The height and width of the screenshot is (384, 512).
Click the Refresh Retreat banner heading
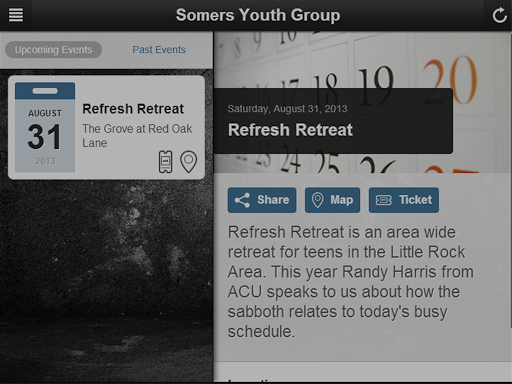pos(290,130)
